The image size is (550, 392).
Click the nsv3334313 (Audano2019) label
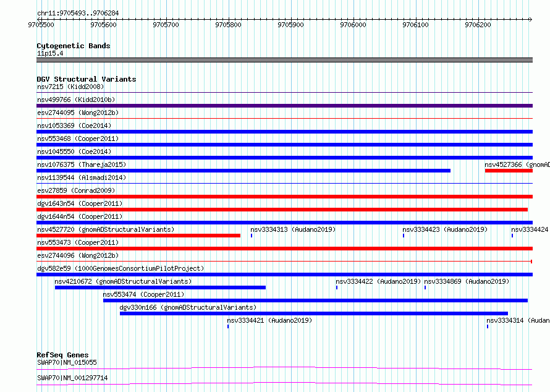point(293,229)
